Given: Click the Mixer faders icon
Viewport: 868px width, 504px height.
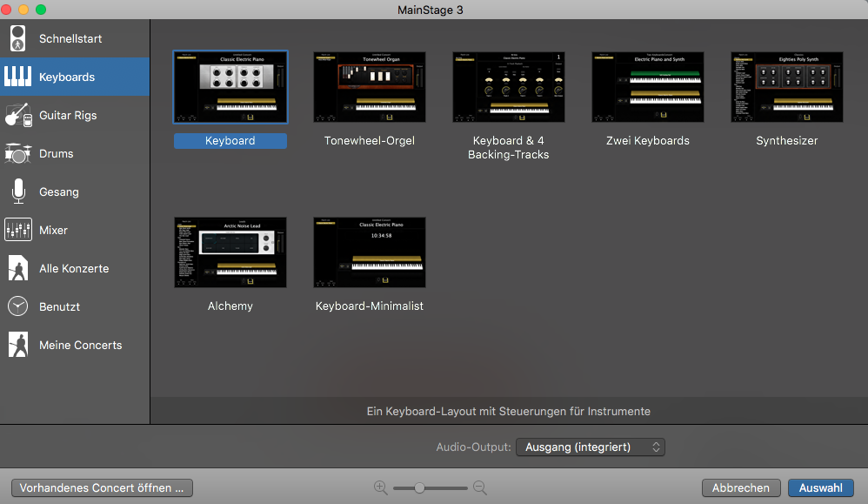Looking at the screenshot, I should tap(17, 230).
